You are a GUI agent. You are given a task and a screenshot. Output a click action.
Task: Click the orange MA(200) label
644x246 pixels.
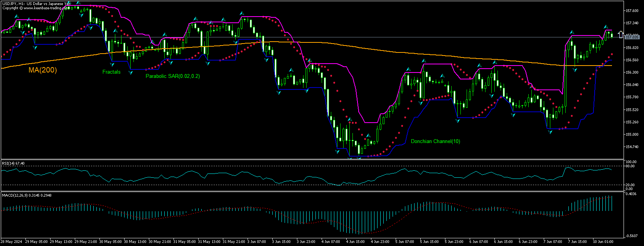point(42,70)
